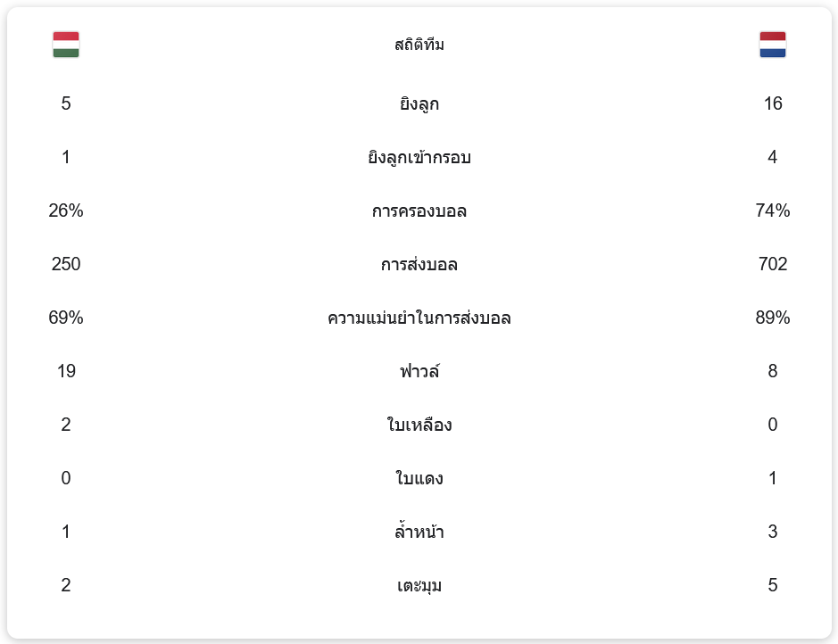This screenshot has height=644, width=838.
Task: Select the 89% pass accuracy value
Action: point(772,318)
